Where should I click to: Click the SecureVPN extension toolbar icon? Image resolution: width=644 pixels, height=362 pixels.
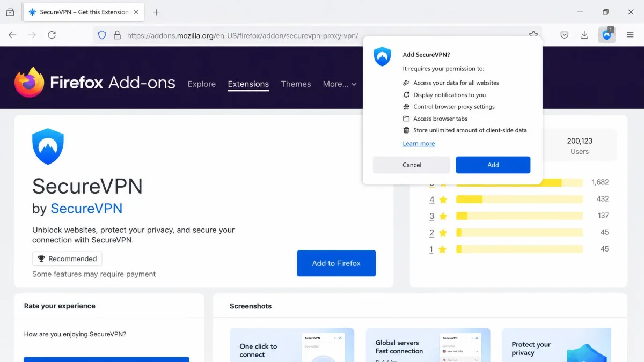click(x=607, y=35)
